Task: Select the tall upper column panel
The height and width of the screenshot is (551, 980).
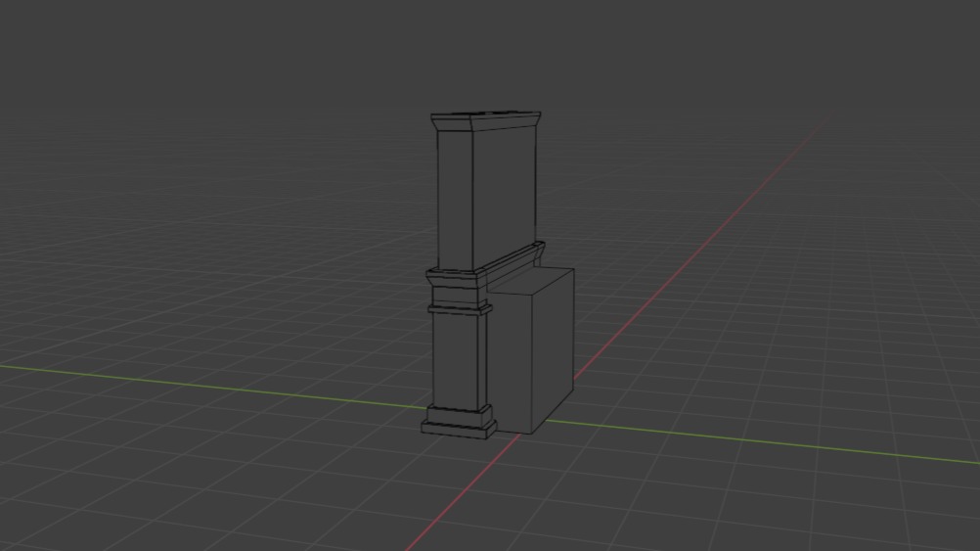Action: 486,199
